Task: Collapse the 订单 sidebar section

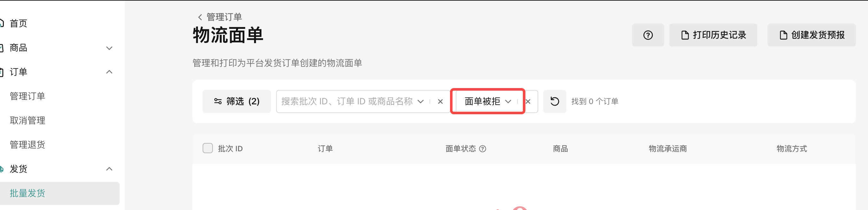Action: 109,72
